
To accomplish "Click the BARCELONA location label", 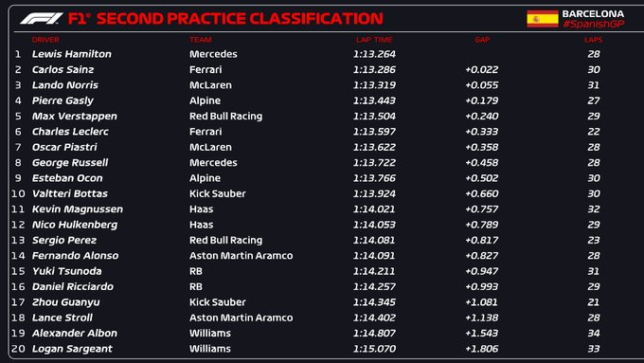I will click(593, 14).
